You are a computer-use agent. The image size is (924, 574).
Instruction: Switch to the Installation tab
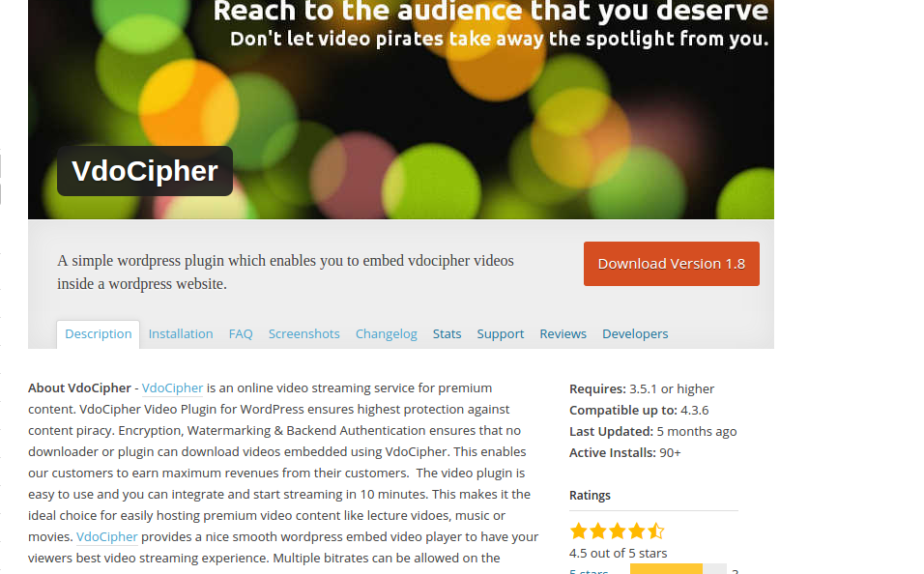[x=181, y=333]
